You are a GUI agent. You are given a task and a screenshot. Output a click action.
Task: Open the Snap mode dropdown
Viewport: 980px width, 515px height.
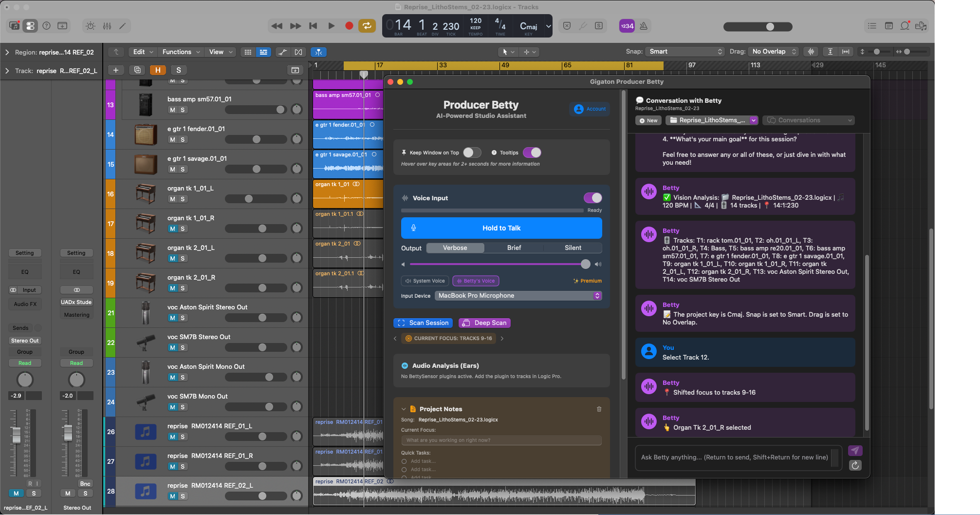coord(685,52)
